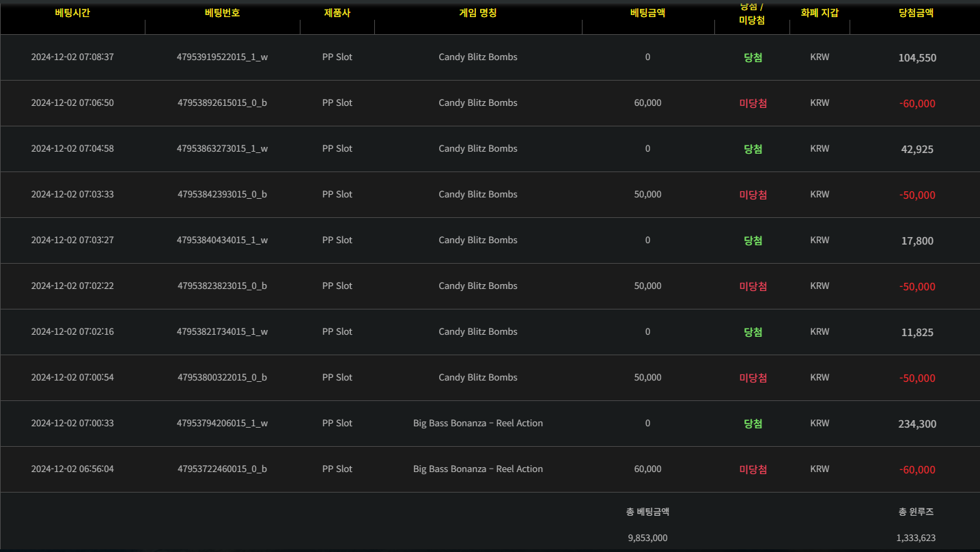Click the -50,000 amount at 07:02:22
Screen dimensions: 980x552
(x=917, y=287)
